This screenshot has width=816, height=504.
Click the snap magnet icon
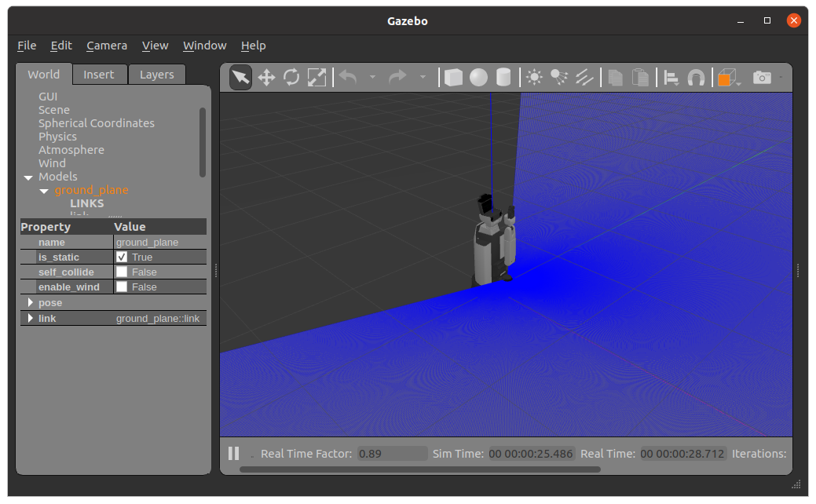[x=696, y=77]
